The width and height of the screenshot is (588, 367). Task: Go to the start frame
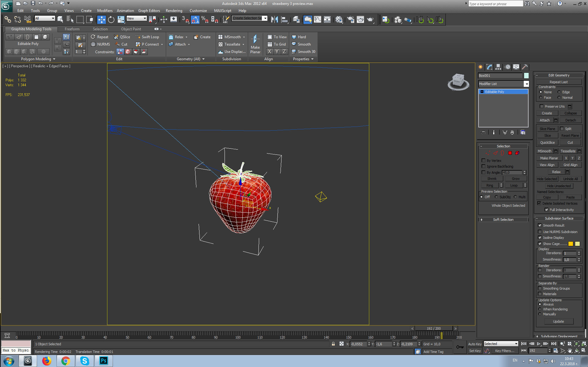click(524, 344)
